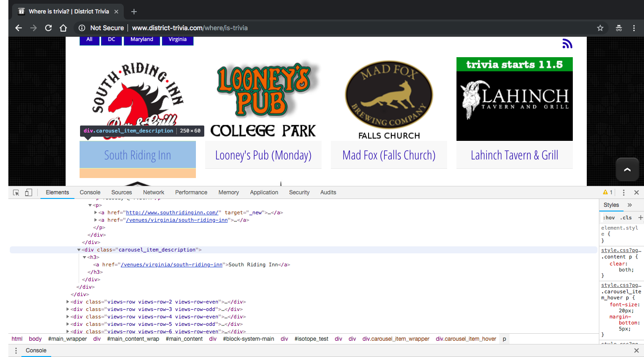
Task: Open the Chrome three-dot menu
Action: (634, 28)
